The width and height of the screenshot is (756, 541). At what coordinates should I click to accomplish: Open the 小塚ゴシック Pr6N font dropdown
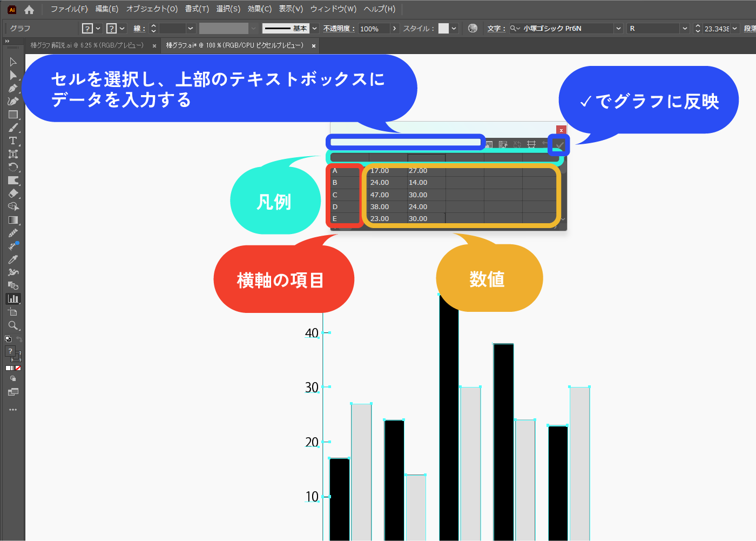point(618,28)
